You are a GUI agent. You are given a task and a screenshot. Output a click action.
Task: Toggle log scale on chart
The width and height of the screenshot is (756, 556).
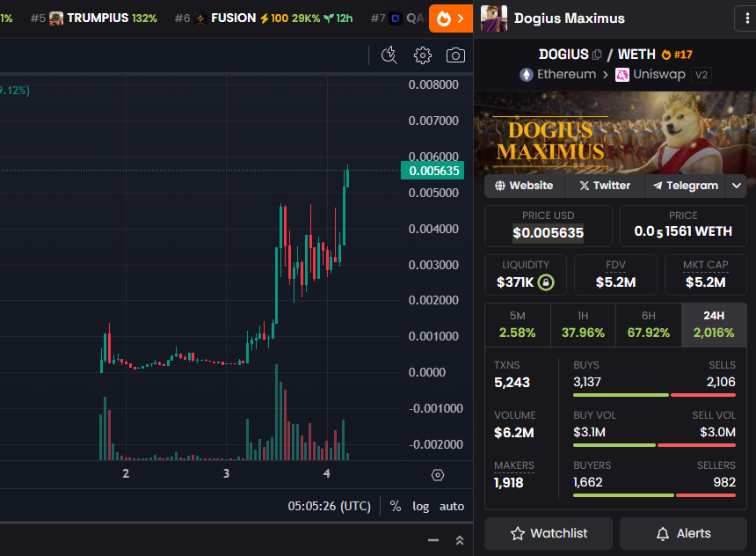point(420,506)
